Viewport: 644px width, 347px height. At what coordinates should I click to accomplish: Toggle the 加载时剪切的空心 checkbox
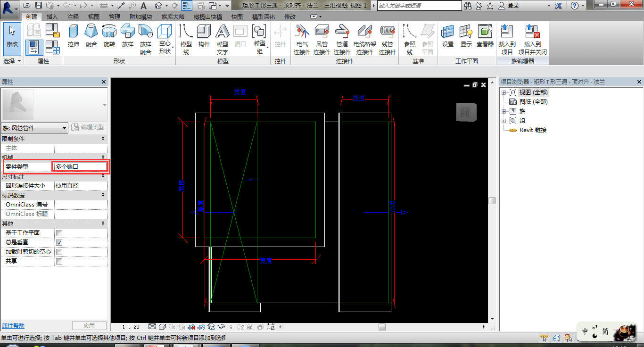(59, 252)
